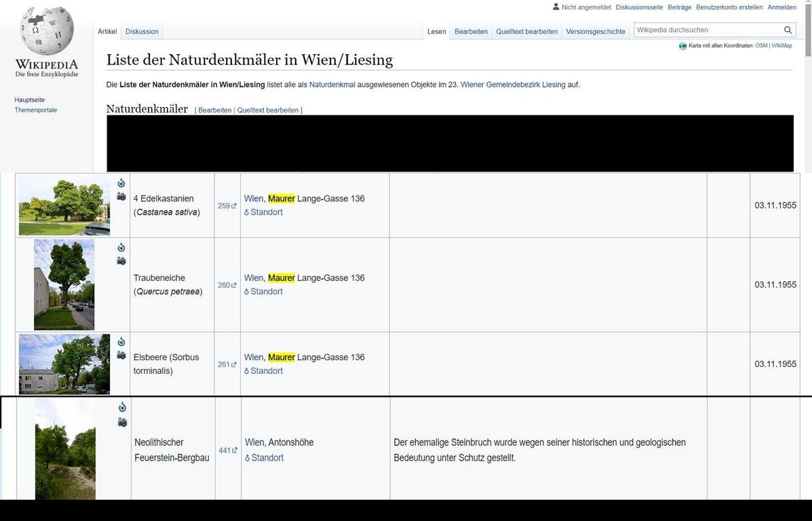
Task: Click the description 'Der ehemalige Steinbruch wurde...'
Action: (539, 450)
